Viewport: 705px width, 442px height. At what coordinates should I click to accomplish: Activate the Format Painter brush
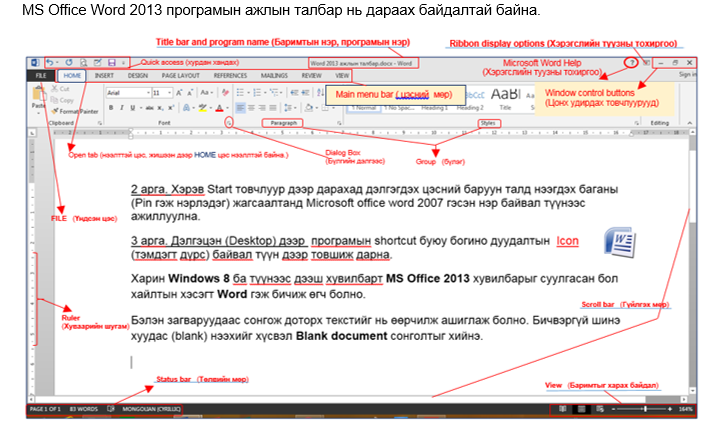coord(75,111)
